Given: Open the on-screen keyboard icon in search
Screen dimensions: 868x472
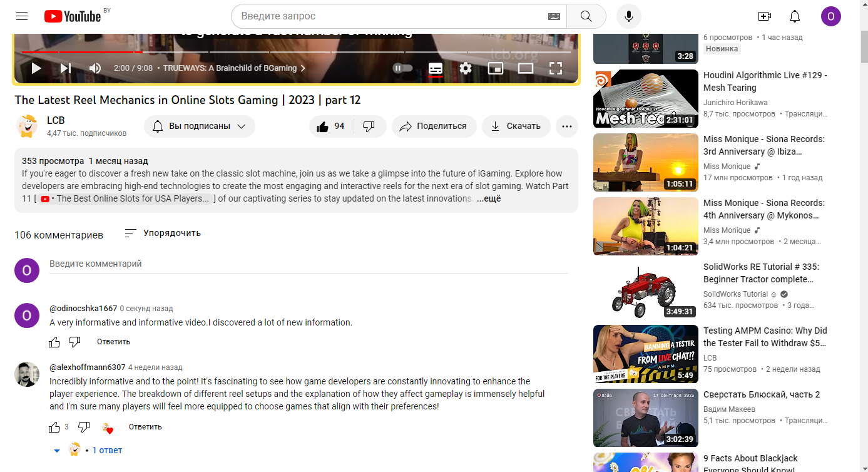Looking at the screenshot, I should click(x=554, y=16).
